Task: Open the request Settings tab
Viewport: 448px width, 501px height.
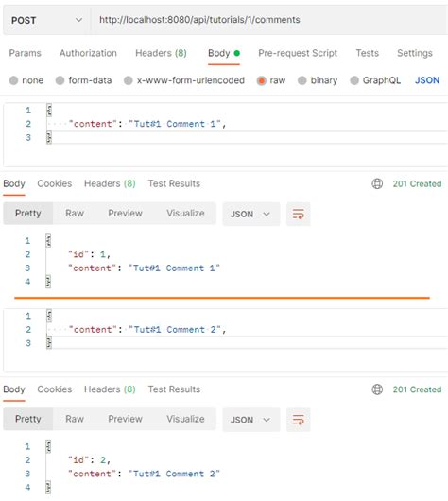Action: click(x=415, y=53)
